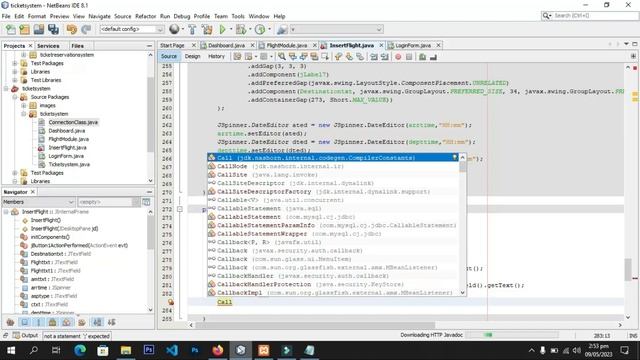This screenshot has width=640, height=360.
Task: Click the red record macro icon
Action: click(x=398, y=57)
